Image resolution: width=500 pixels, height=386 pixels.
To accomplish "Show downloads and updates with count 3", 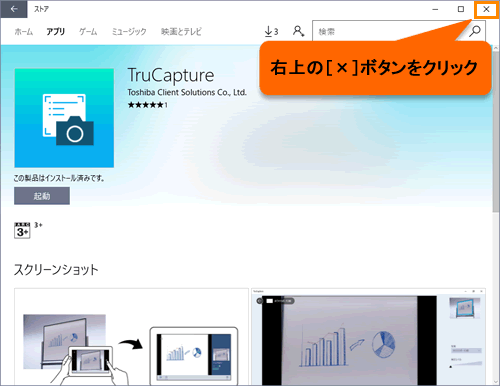I will point(271,32).
